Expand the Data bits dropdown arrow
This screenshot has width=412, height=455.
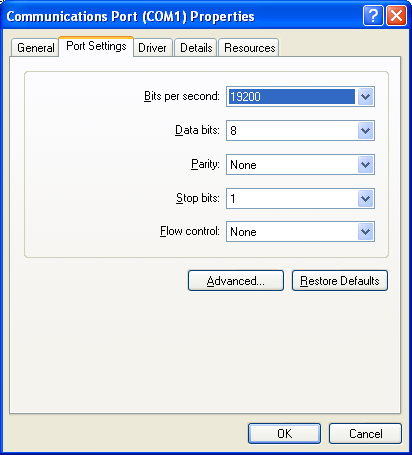[x=365, y=130]
